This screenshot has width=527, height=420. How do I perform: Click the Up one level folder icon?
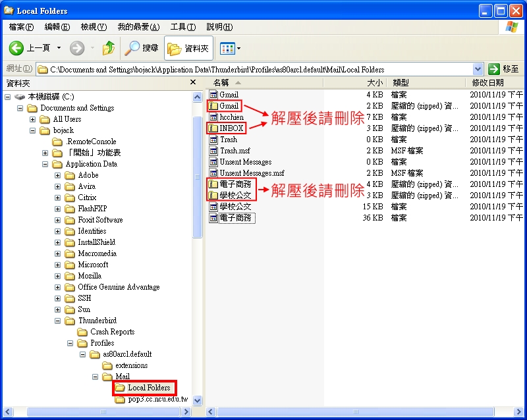[x=109, y=48]
